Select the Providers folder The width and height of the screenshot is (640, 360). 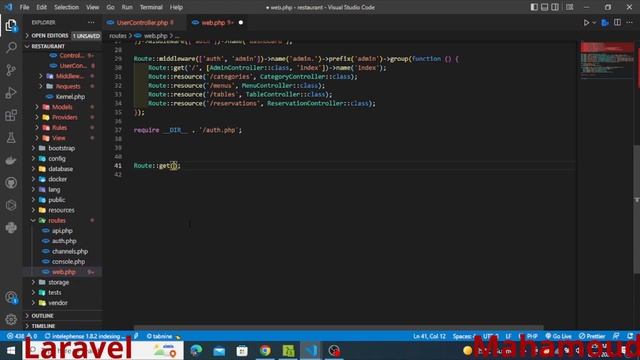64,117
